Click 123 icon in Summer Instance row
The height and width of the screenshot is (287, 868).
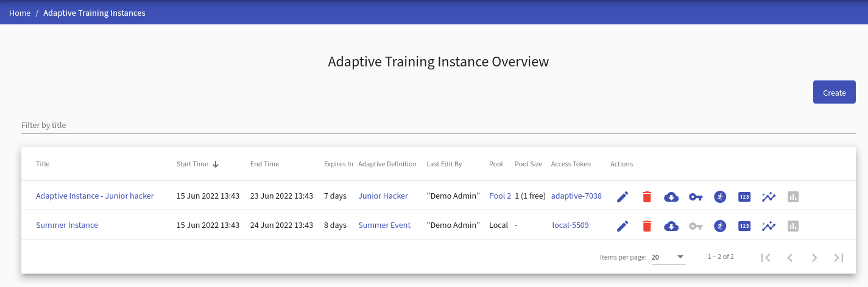tap(744, 225)
